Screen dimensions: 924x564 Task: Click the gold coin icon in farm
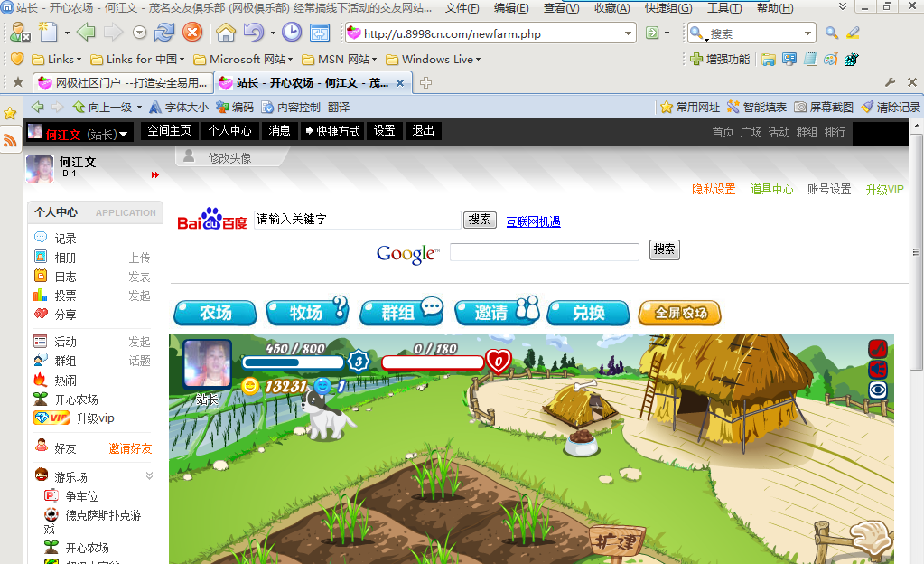(x=250, y=386)
